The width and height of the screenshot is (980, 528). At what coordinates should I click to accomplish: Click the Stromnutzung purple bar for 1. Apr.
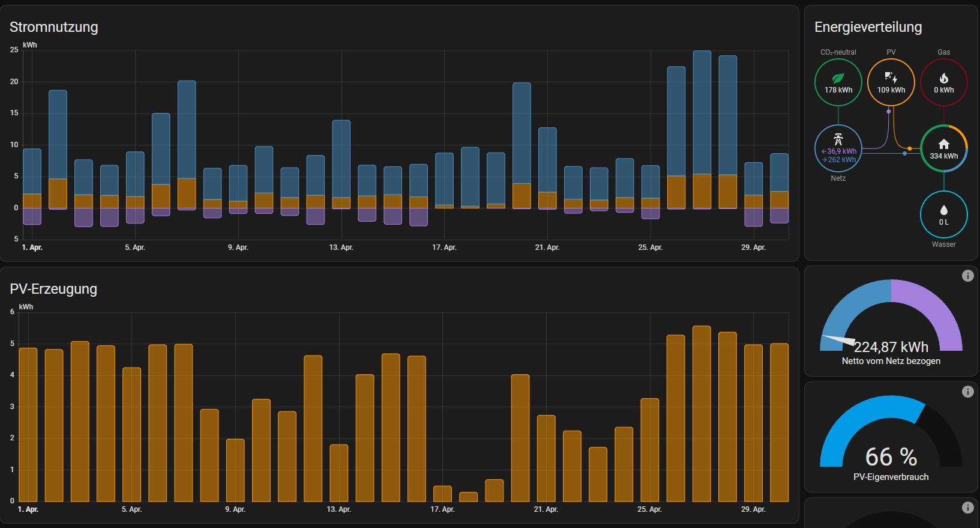(x=32, y=216)
